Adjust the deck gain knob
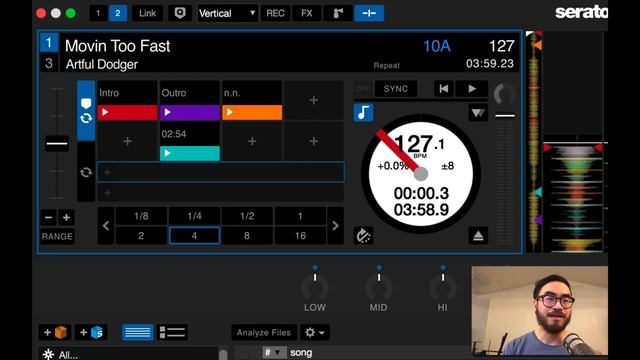This screenshot has height=360, width=640. [x=505, y=94]
